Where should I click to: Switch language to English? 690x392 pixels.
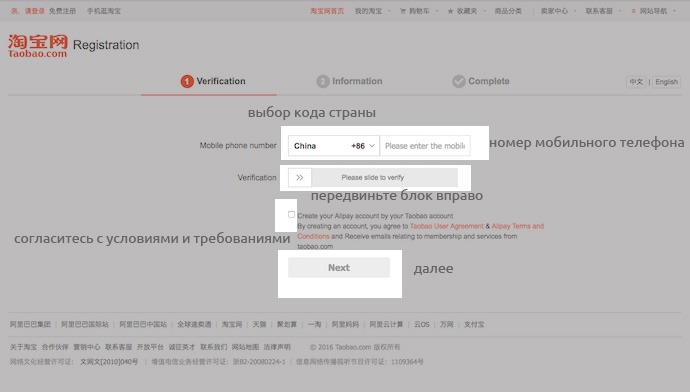click(x=666, y=82)
